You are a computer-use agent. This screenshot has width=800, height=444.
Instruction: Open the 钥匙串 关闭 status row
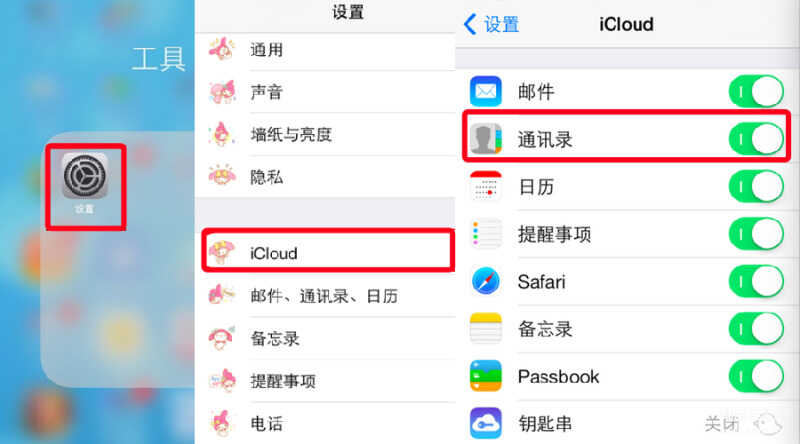(628, 423)
